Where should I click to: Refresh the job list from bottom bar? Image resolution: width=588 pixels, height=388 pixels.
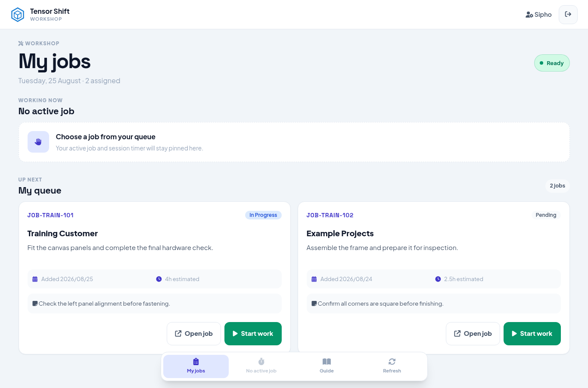[392, 366]
